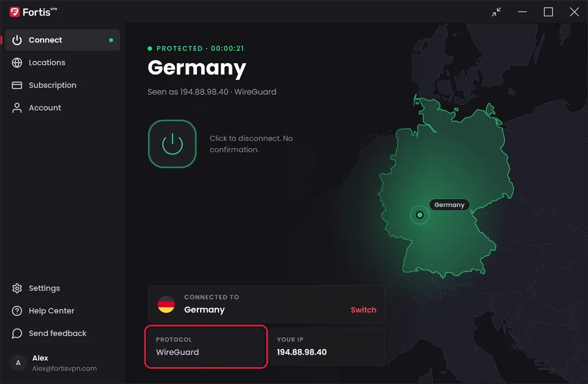Close the Fortis VPN window
This screenshot has width=588, height=384.
[x=574, y=12]
